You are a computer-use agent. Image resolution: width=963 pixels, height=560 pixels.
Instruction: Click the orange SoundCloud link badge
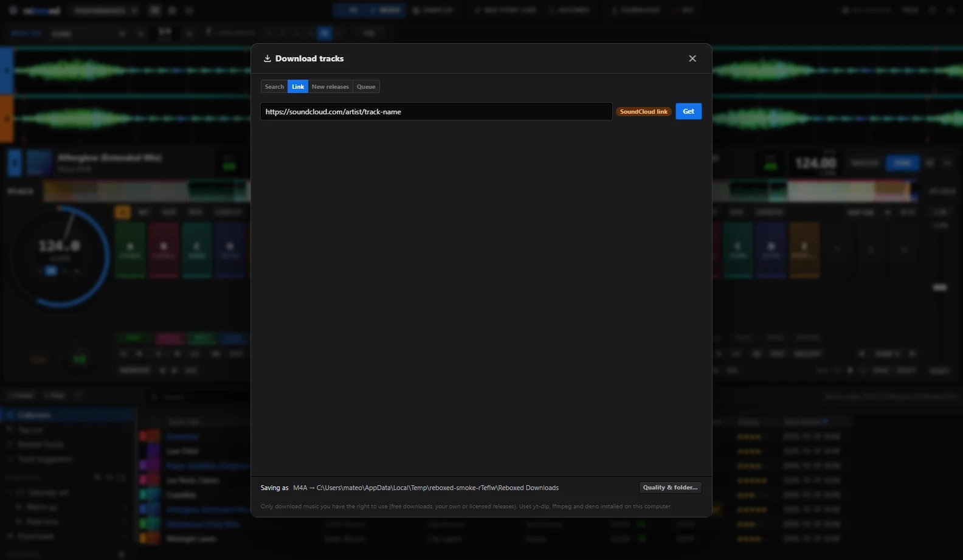click(x=643, y=112)
